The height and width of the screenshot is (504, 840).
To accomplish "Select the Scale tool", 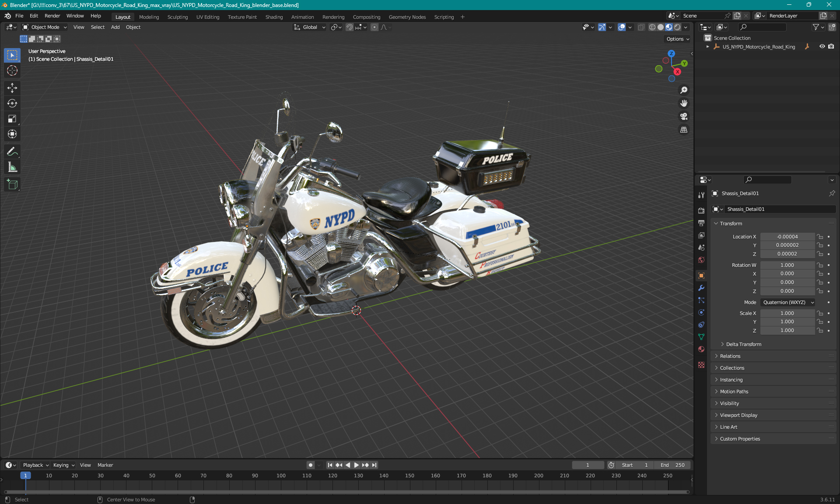I will point(12,119).
